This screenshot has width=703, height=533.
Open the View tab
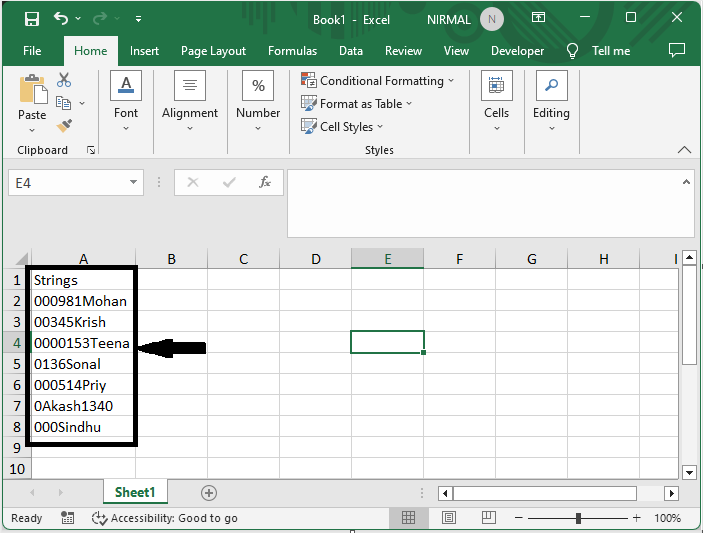[456, 51]
